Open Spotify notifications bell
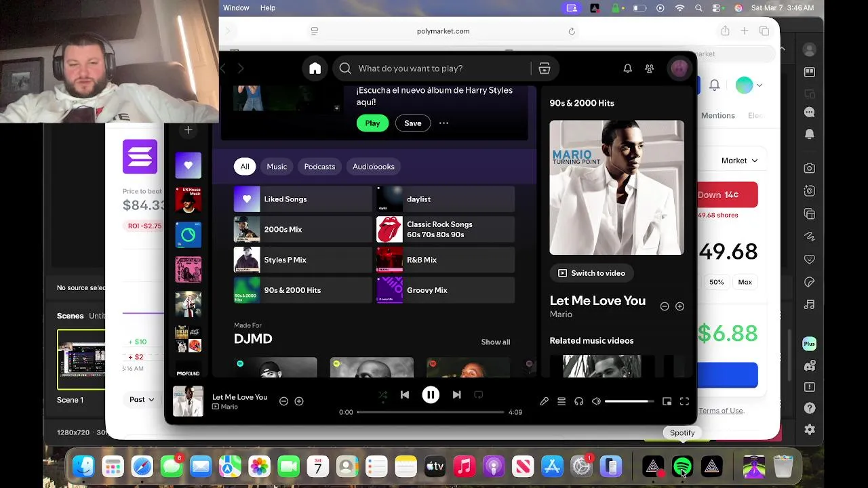The height and width of the screenshot is (488, 868). [627, 68]
